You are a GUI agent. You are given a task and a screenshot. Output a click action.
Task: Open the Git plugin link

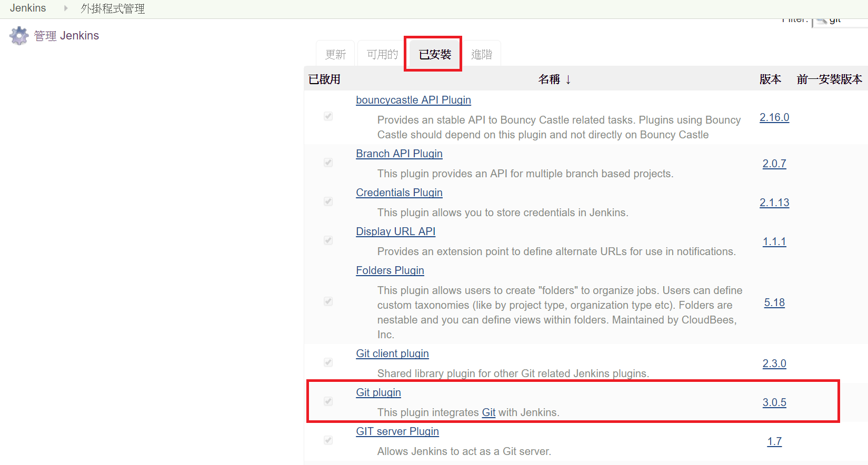click(x=378, y=392)
